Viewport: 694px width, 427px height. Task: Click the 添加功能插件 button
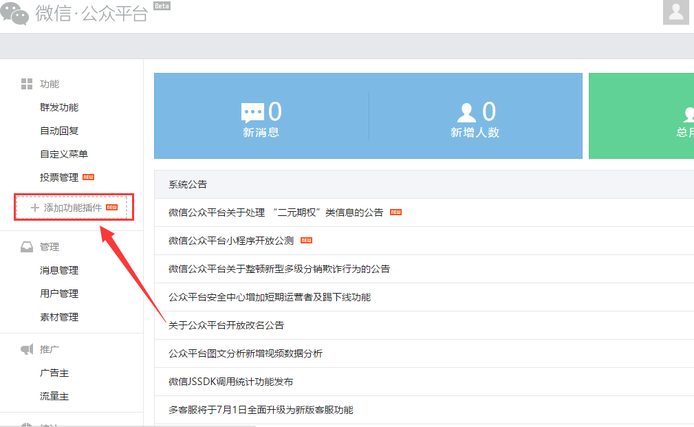click(74, 207)
